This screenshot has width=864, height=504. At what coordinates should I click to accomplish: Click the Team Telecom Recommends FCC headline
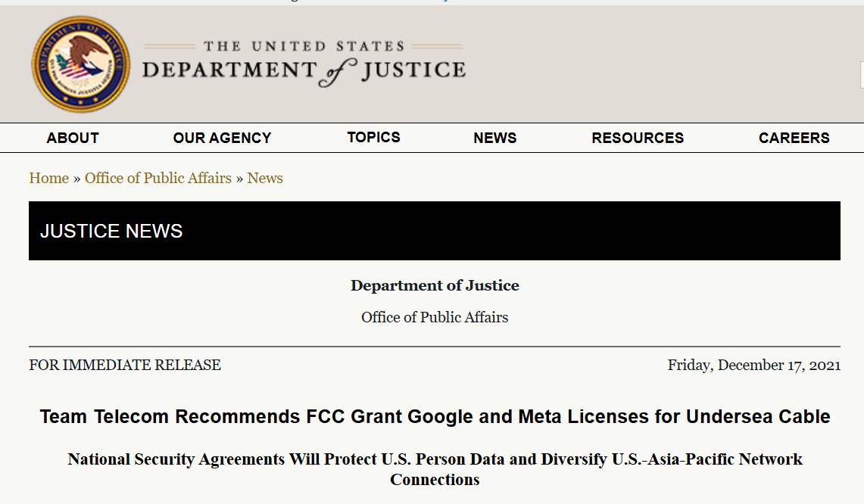435,416
